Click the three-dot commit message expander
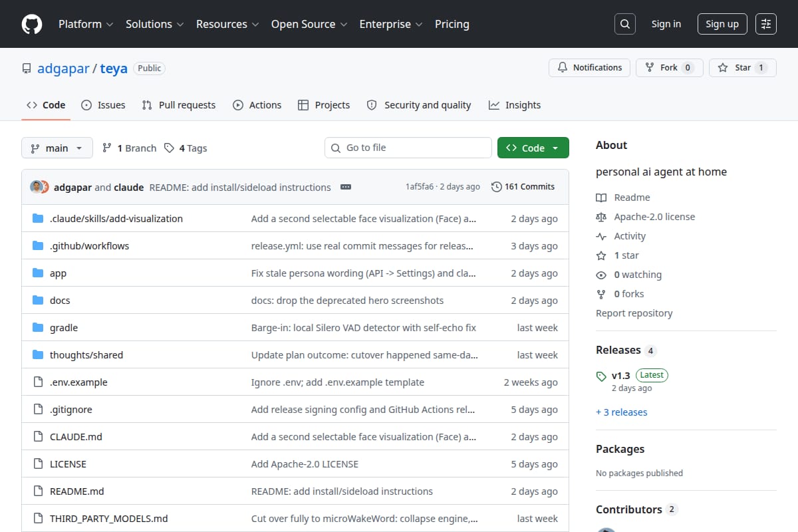This screenshot has height=532, width=798. 345,187
